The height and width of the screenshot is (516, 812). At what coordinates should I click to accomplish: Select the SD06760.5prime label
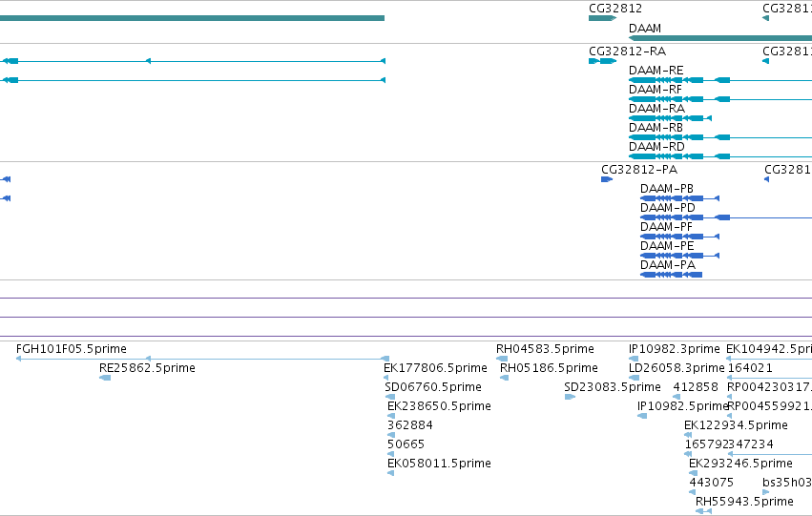(x=433, y=387)
